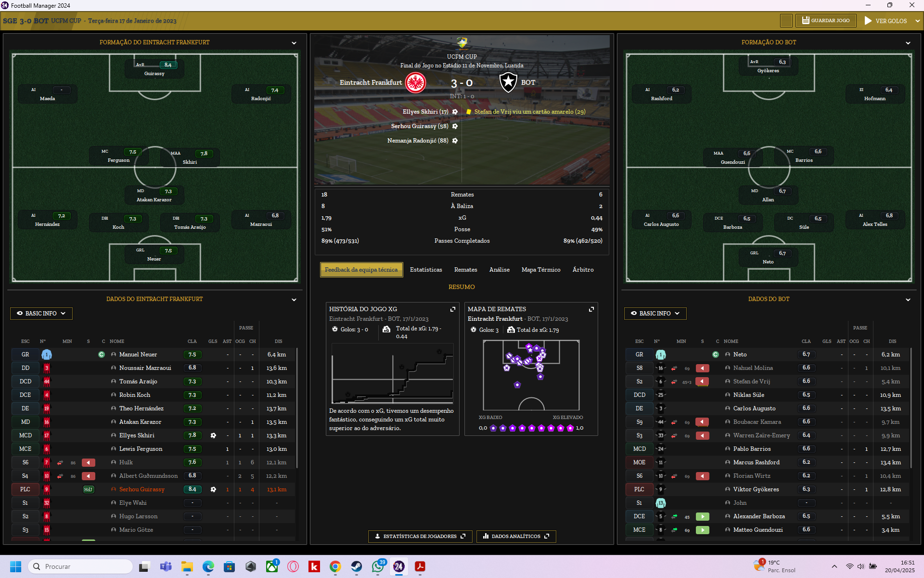The height and width of the screenshot is (578, 924).
Task: Click the Windows Start button
Action: point(15,566)
